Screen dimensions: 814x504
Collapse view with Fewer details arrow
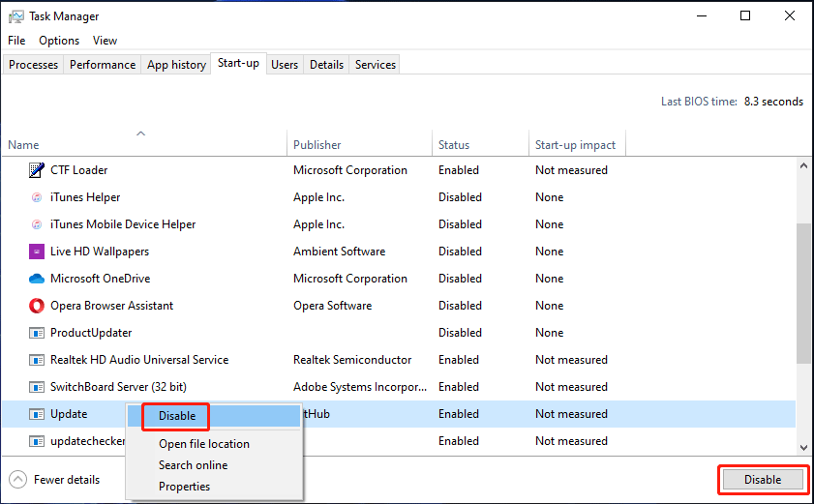click(x=18, y=480)
